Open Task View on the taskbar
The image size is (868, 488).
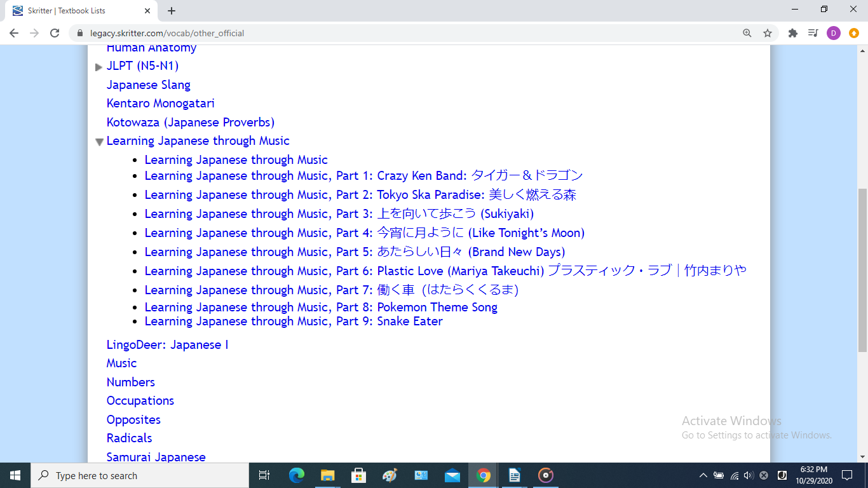click(x=264, y=475)
